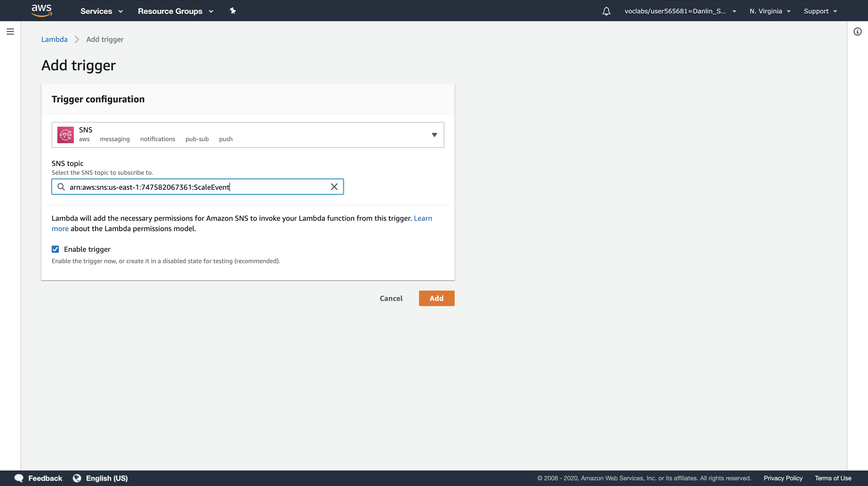The width and height of the screenshot is (868, 486).
Task: Click the Lambda breadcrumb link
Action: pyautogui.click(x=54, y=40)
